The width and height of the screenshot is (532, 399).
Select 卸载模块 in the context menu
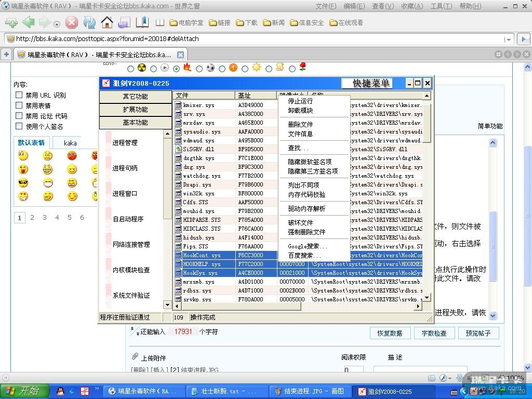(x=300, y=110)
